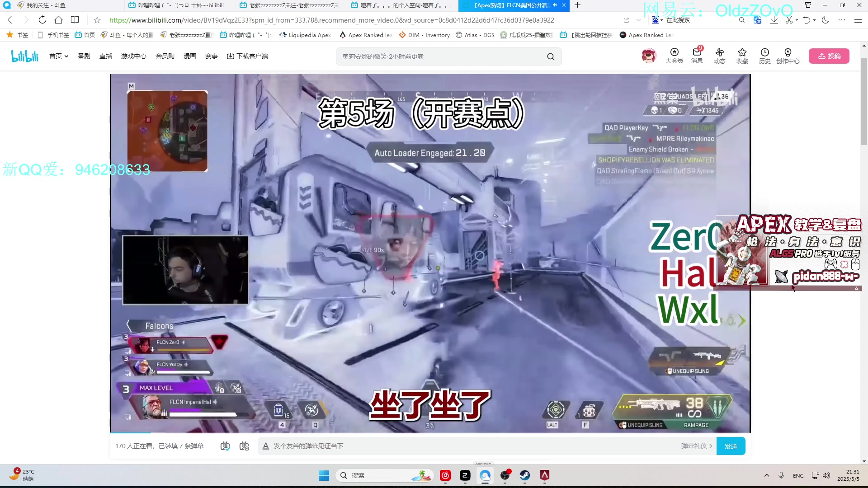Open new browser tab plus button

[x=577, y=5]
